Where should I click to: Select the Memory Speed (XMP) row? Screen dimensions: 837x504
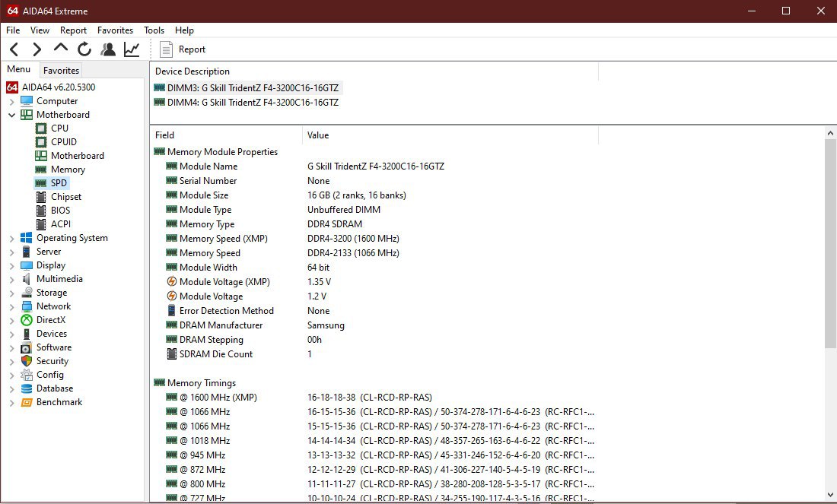pyautogui.click(x=374, y=239)
